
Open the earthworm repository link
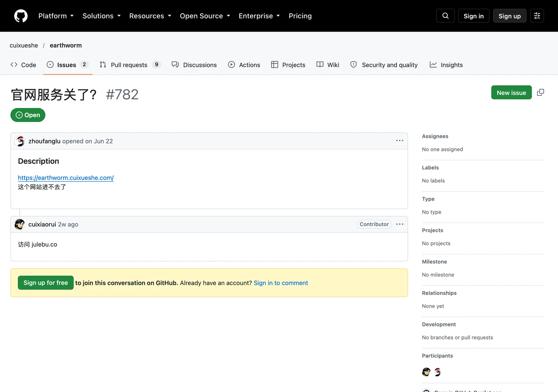66,45
